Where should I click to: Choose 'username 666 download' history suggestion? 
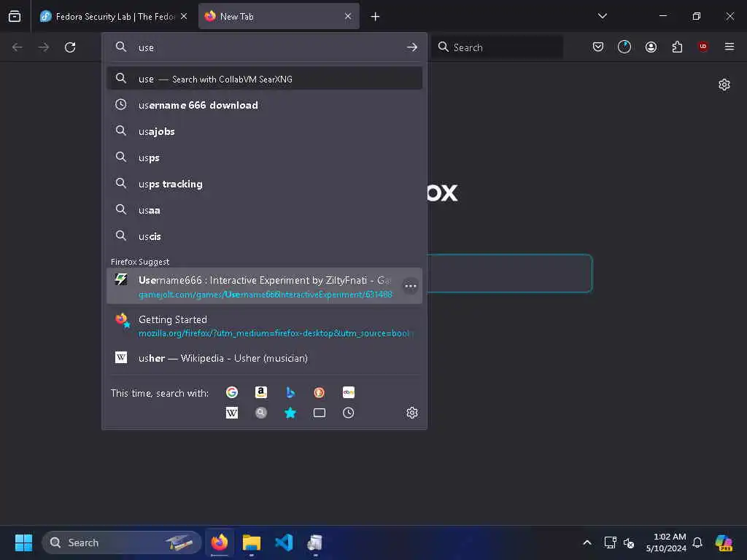(x=264, y=105)
